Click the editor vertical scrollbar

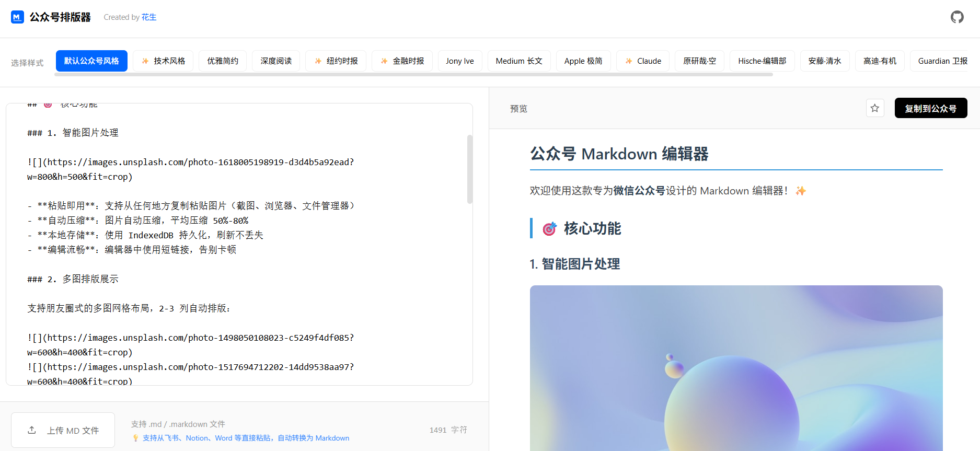click(x=470, y=169)
